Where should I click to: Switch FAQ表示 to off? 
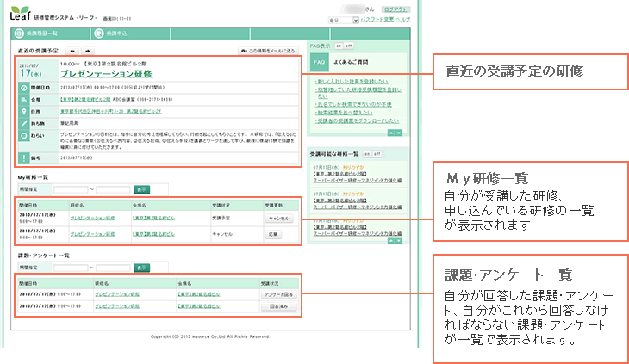tap(349, 46)
